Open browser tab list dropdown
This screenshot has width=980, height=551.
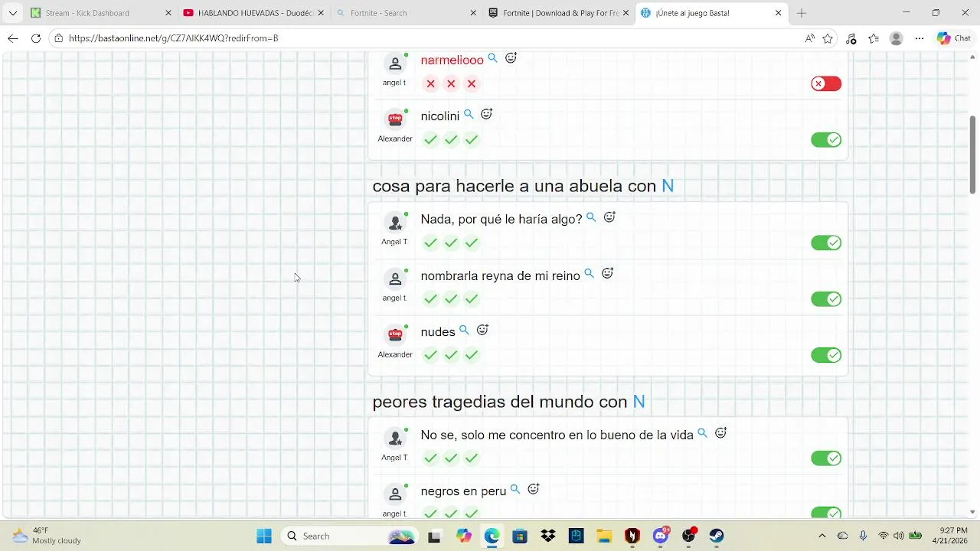pos(12,13)
